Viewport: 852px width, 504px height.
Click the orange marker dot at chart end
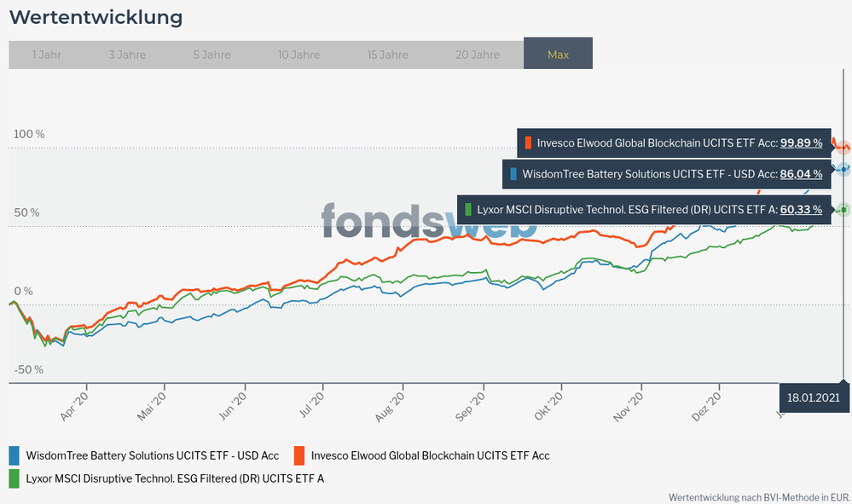click(x=843, y=147)
